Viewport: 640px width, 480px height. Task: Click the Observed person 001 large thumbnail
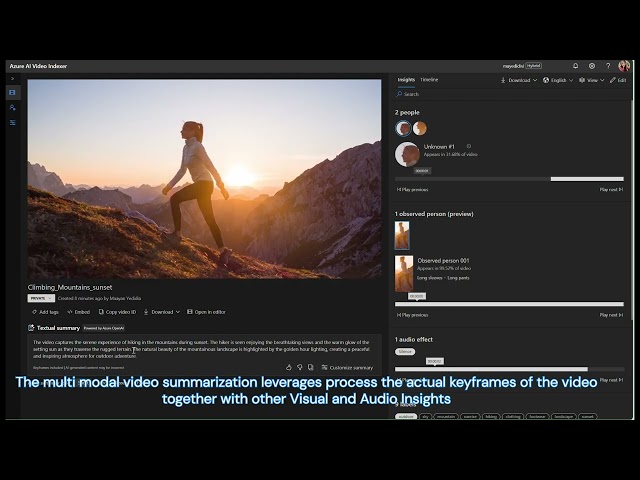[404, 273]
